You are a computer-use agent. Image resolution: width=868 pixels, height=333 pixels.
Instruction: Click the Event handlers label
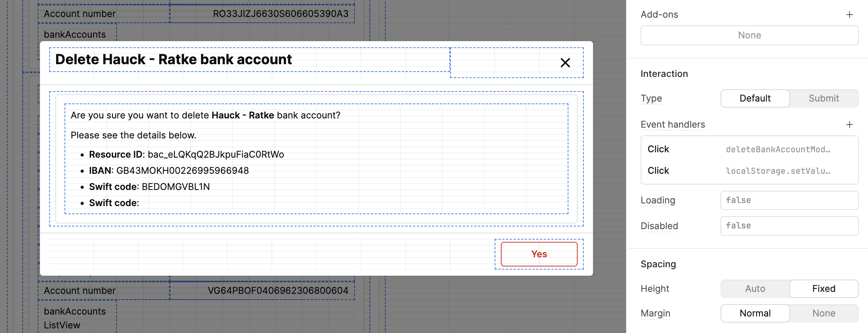pos(673,125)
